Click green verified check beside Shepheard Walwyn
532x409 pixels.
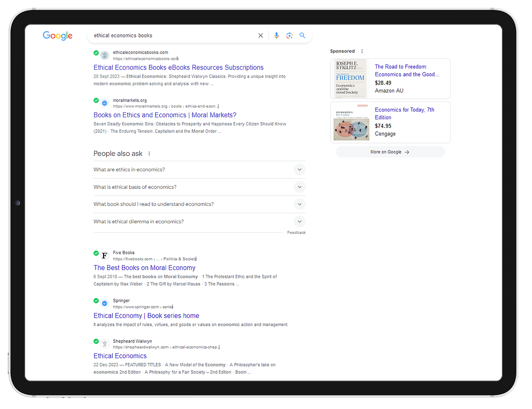click(96, 342)
